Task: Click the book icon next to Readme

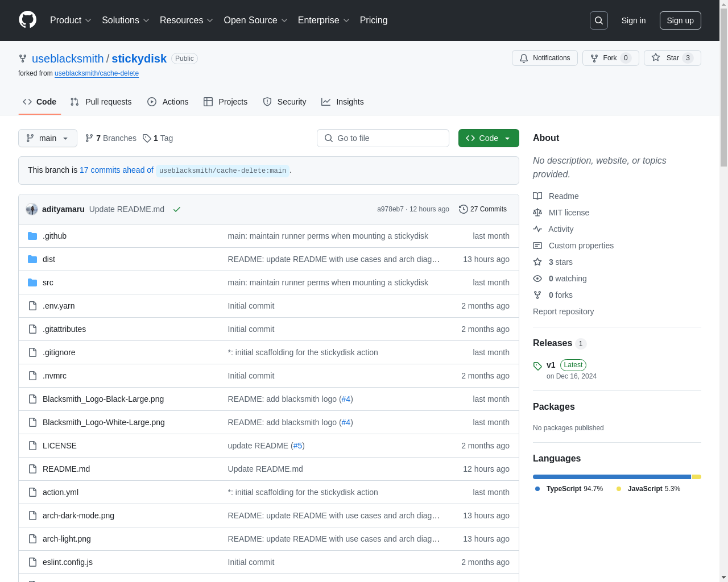Action: [537, 196]
